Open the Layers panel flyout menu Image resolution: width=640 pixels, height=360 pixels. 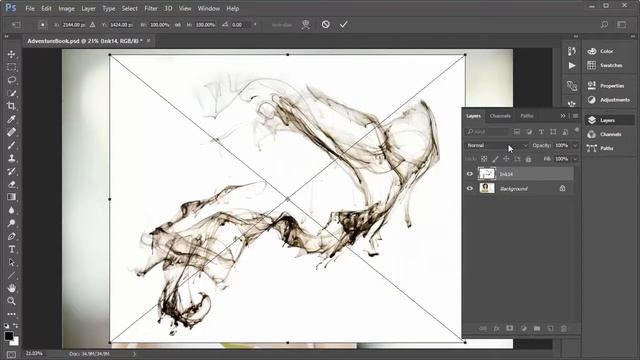click(576, 116)
